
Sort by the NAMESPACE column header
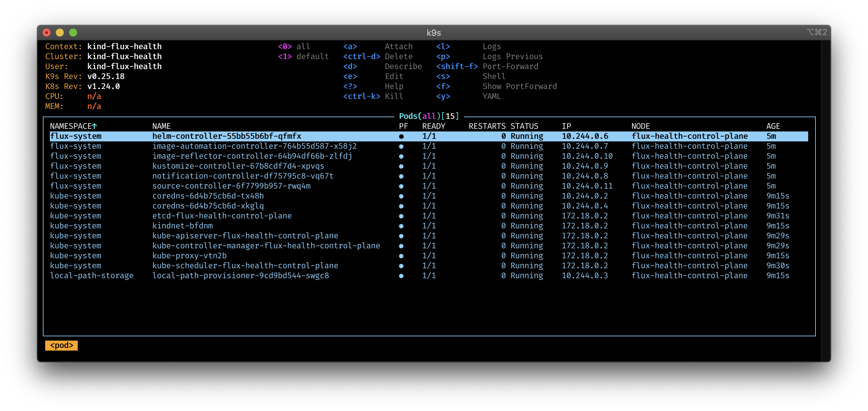click(73, 126)
